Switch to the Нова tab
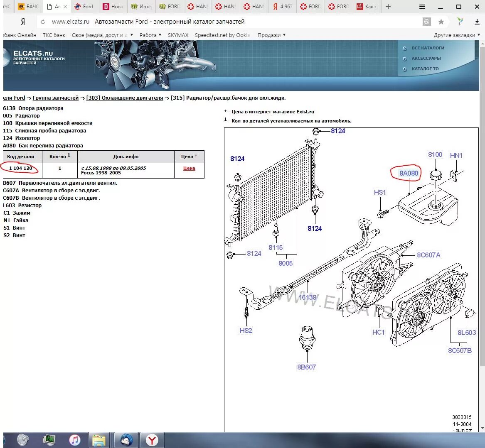The width and height of the screenshot is (485, 448). (x=113, y=7)
